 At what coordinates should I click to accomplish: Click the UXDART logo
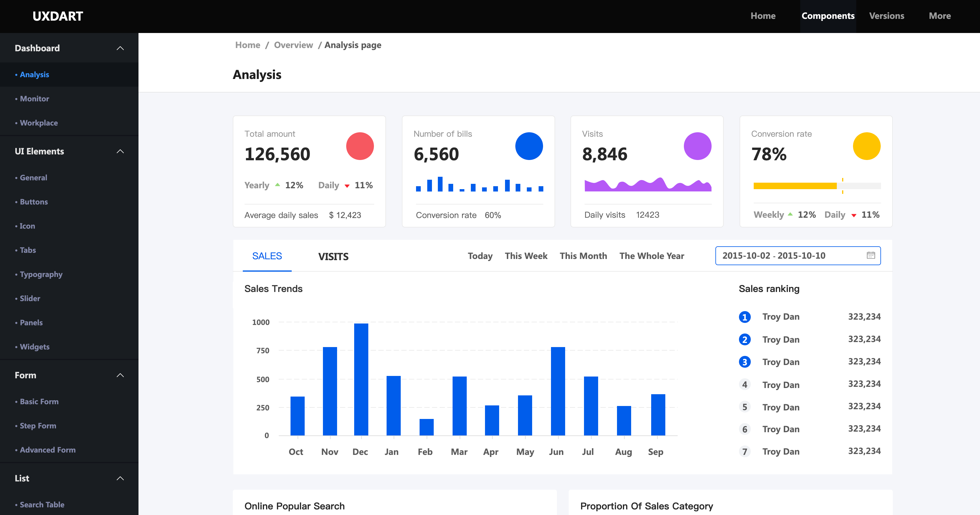click(57, 16)
